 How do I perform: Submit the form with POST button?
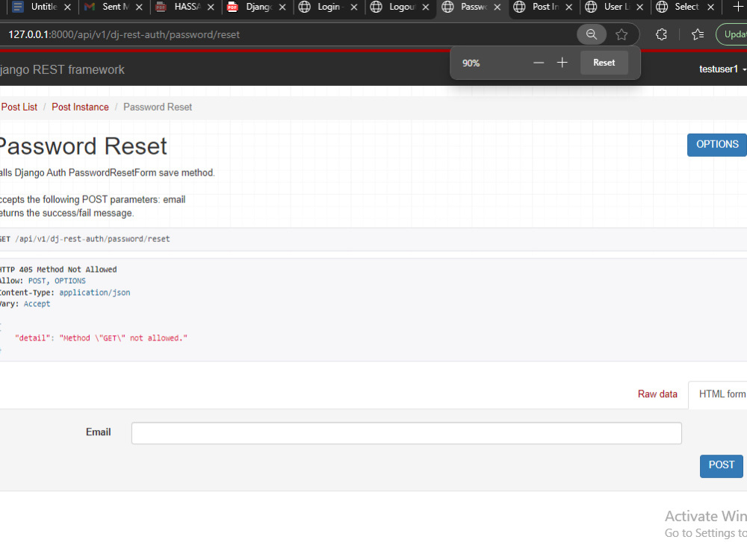coord(722,466)
